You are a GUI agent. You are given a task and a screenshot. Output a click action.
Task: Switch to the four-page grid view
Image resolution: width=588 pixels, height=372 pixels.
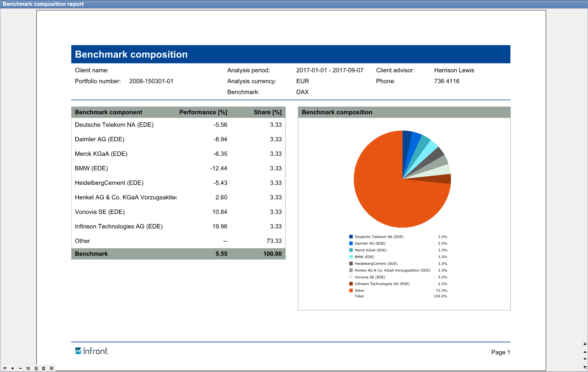click(x=44, y=368)
